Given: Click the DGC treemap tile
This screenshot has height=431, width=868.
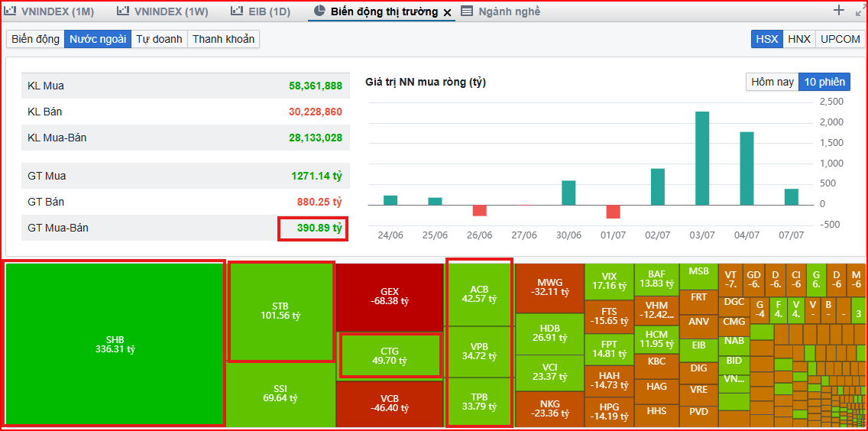Looking at the screenshot, I should [734, 306].
